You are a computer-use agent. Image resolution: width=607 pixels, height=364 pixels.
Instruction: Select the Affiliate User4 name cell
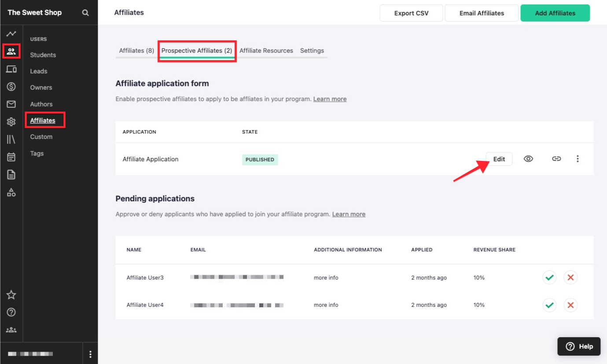145,305
